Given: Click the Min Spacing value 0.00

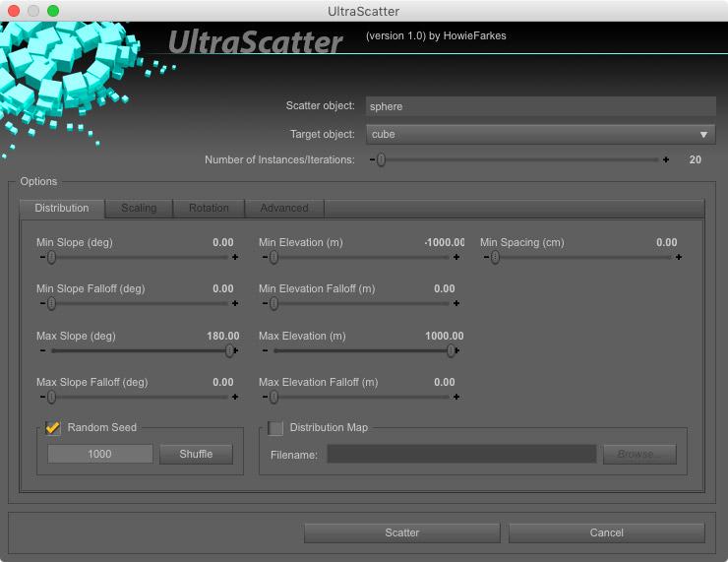Looking at the screenshot, I should (x=666, y=242).
